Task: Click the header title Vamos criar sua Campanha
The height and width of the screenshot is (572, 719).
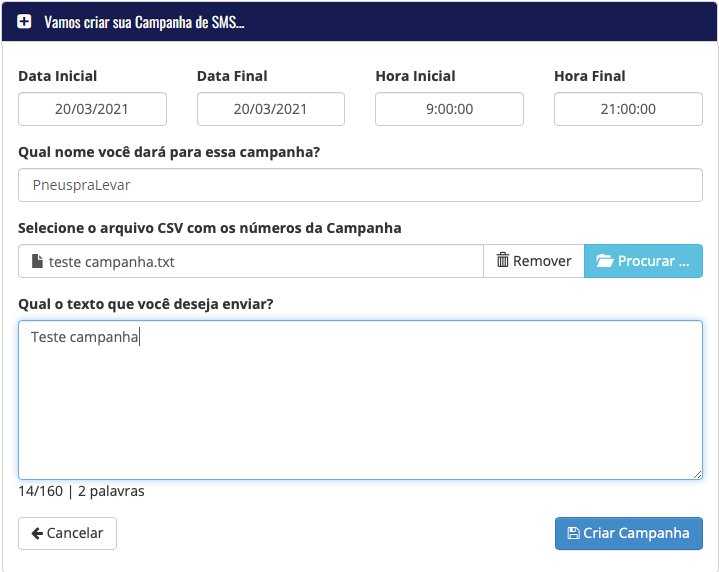Action: (144, 22)
